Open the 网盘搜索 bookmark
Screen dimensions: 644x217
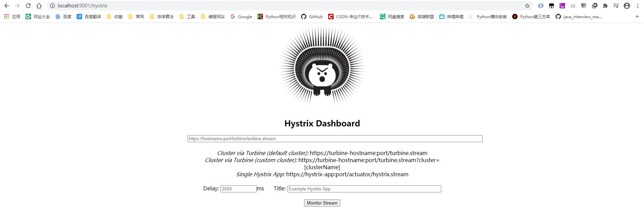tap(392, 17)
